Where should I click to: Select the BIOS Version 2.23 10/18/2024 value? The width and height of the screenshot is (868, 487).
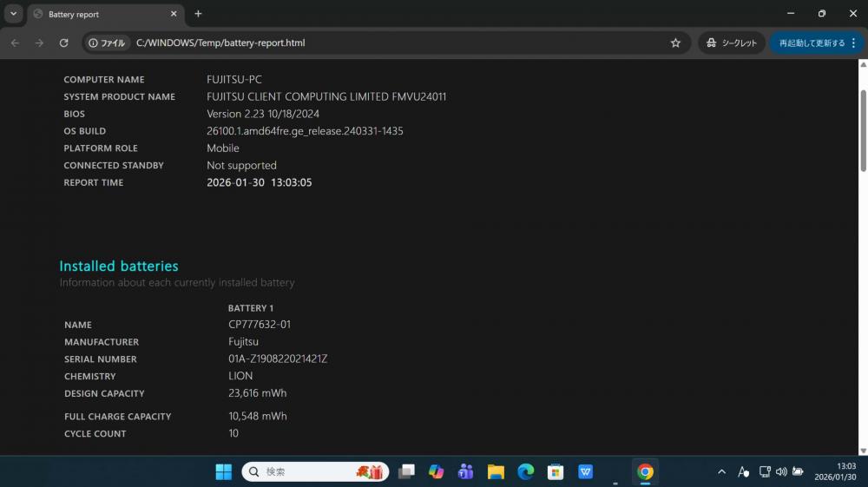point(263,114)
